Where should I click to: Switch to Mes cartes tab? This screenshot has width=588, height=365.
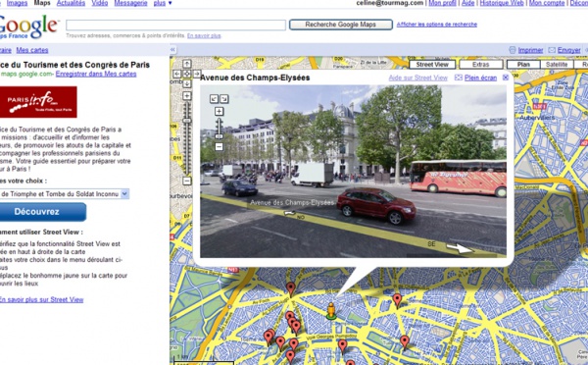click(32, 50)
